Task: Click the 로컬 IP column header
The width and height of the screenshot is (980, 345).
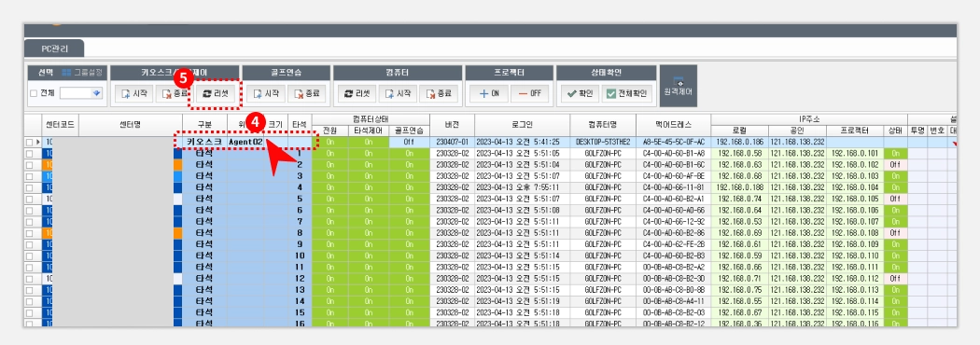Action: [x=739, y=131]
